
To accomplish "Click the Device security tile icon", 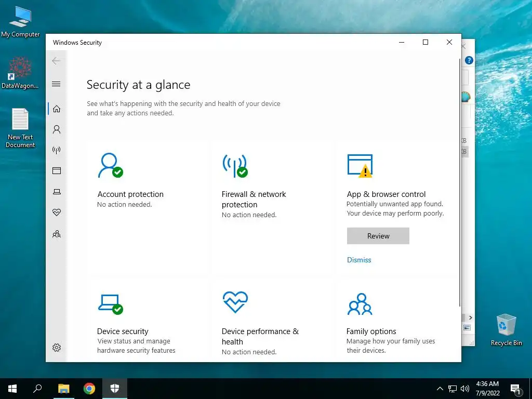I will [x=111, y=304].
